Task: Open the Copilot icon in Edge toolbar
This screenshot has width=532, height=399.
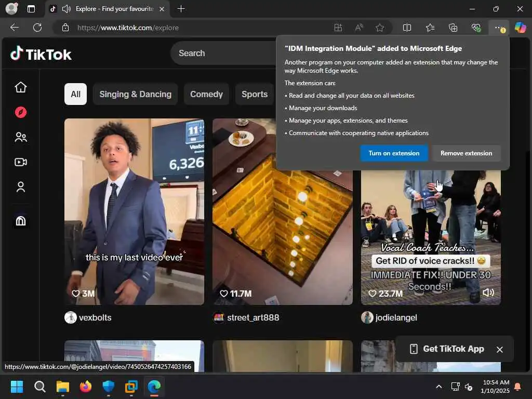Action: click(520, 28)
